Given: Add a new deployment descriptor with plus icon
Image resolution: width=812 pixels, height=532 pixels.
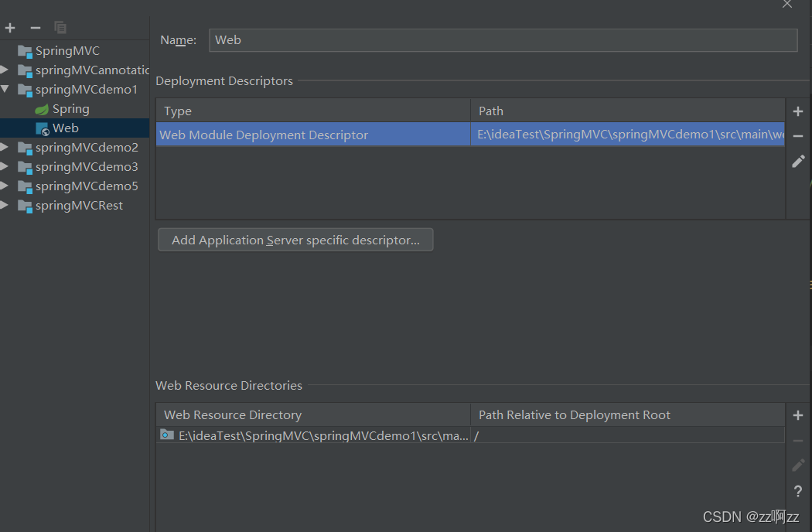Looking at the screenshot, I should tap(797, 111).
